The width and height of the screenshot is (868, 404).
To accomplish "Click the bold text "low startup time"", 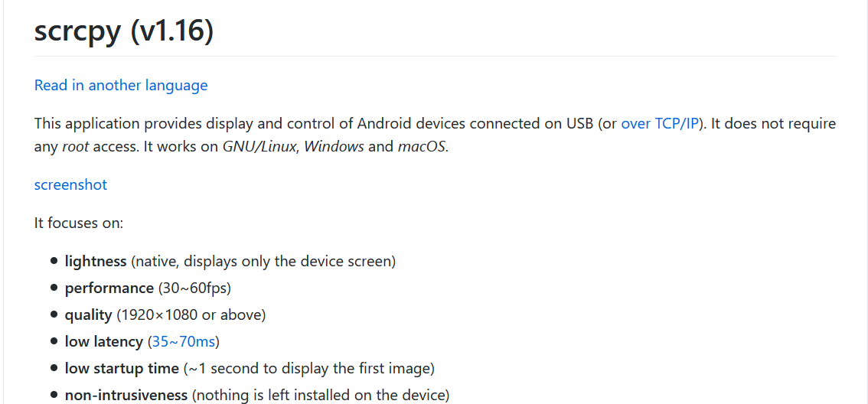I will pos(122,368).
